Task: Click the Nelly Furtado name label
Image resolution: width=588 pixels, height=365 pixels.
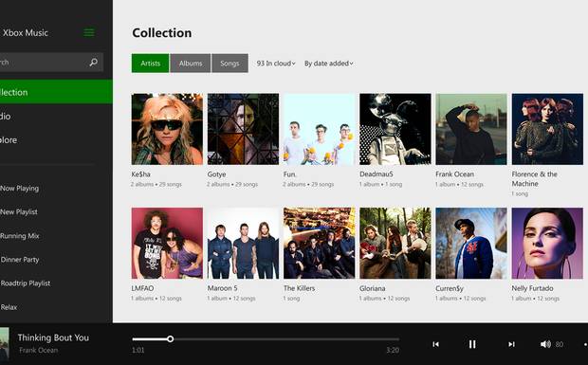Action: 532,288
